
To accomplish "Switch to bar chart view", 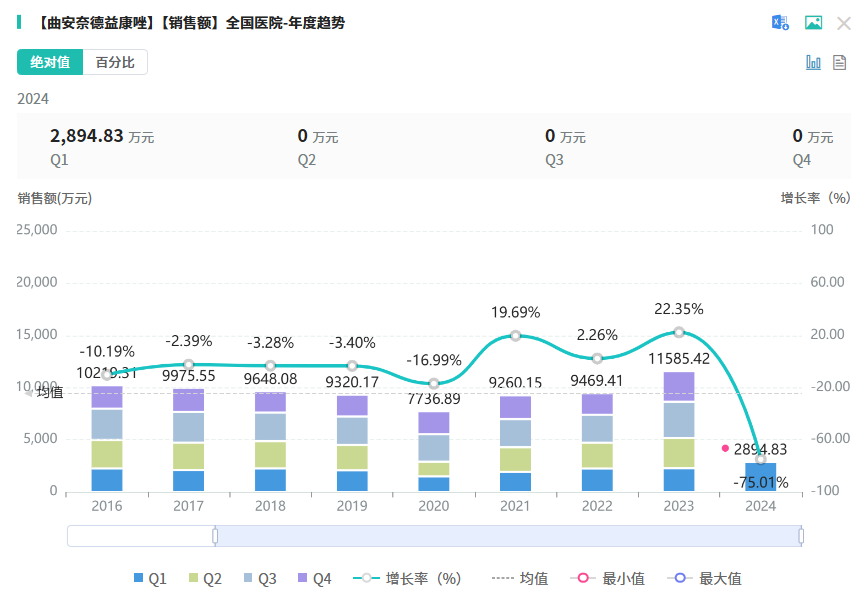I will (814, 62).
